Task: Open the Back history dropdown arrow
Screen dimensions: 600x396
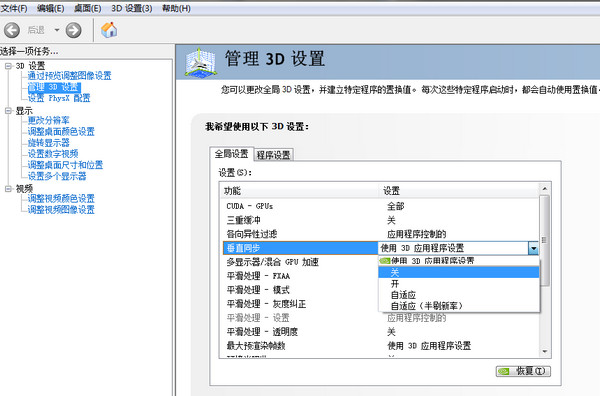Action: click(x=57, y=30)
